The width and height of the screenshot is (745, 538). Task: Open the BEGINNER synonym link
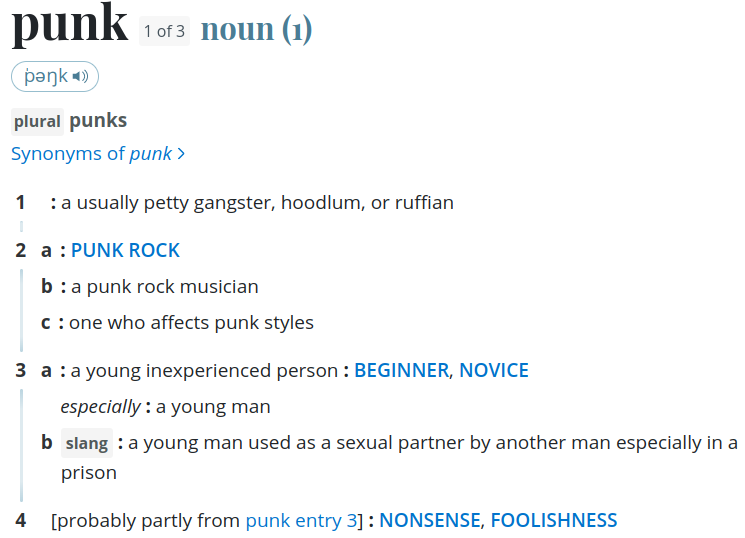pyautogui.click(x=401, y=370)
